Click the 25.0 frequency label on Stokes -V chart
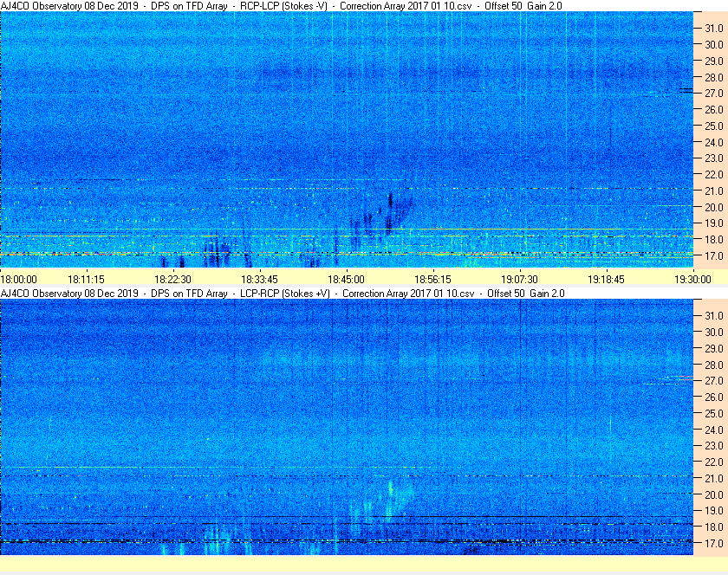 click(x=714, y=126)
